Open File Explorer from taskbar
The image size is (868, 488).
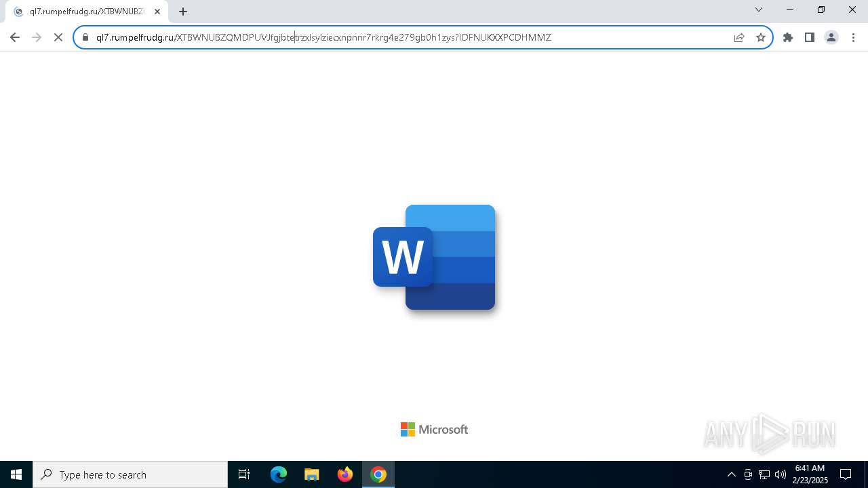tap(312, 474)
